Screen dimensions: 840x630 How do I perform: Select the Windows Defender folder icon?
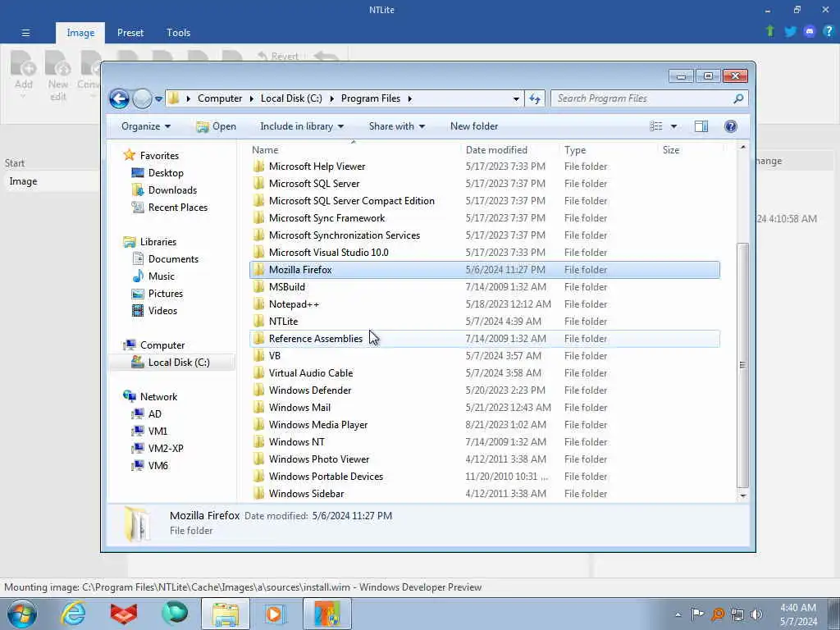[258, 390]
